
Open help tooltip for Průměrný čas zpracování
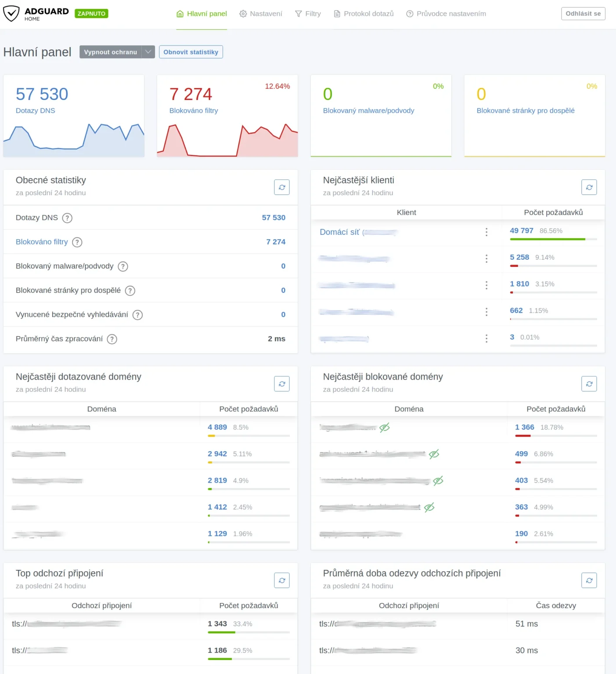pos(112,339)
